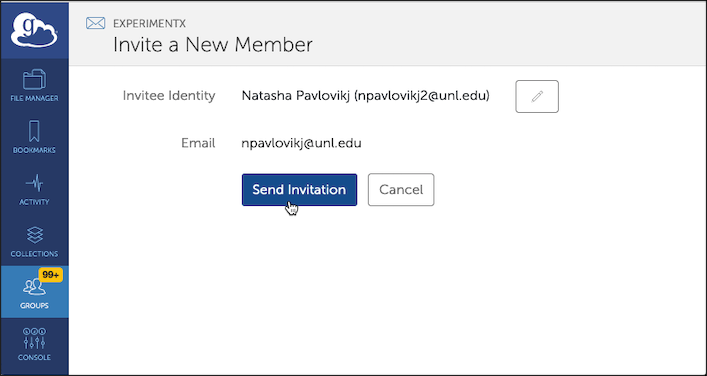The height and width of the screenshot is (376, 707).
Task: Open the File Manager section
Action: (34, 85)
